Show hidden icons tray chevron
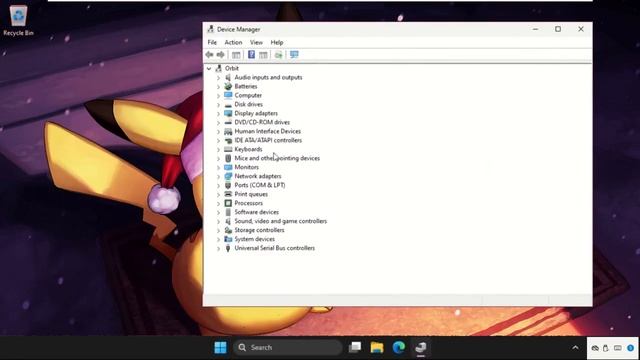The width and height of the screenshot is (640, 360). [575, 348]
